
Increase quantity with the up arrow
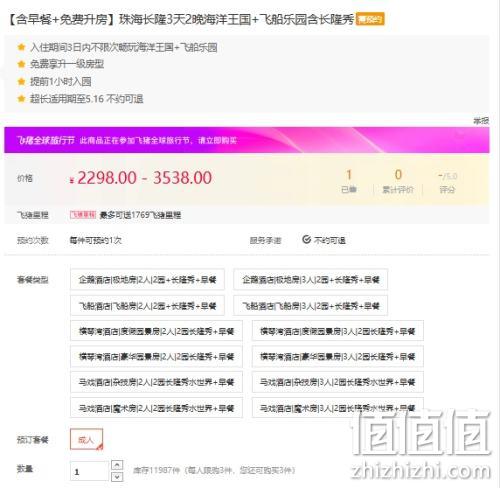[x=117, y=465]
